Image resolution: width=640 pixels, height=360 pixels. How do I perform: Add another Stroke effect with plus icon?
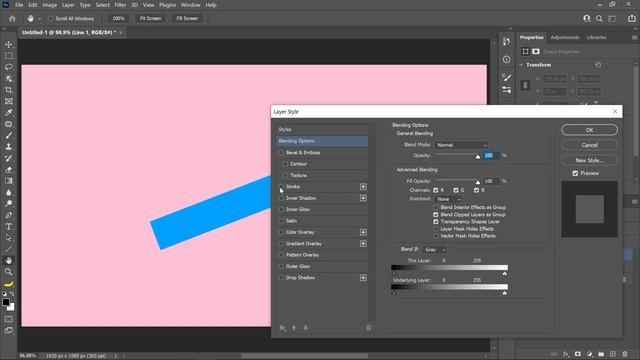pos(363,187)
